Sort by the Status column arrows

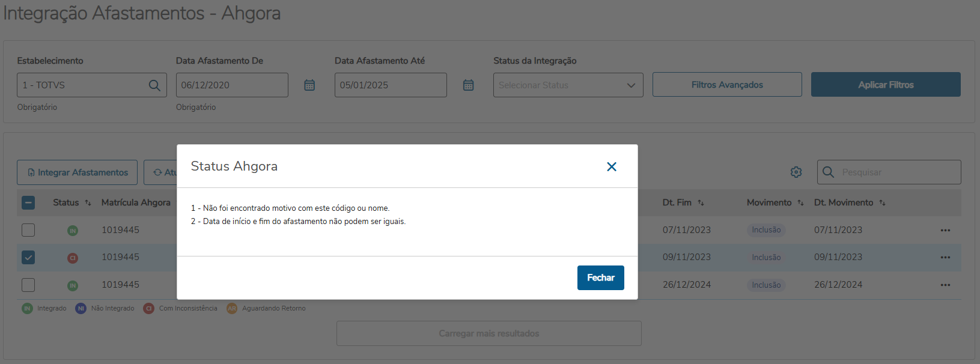88,203
